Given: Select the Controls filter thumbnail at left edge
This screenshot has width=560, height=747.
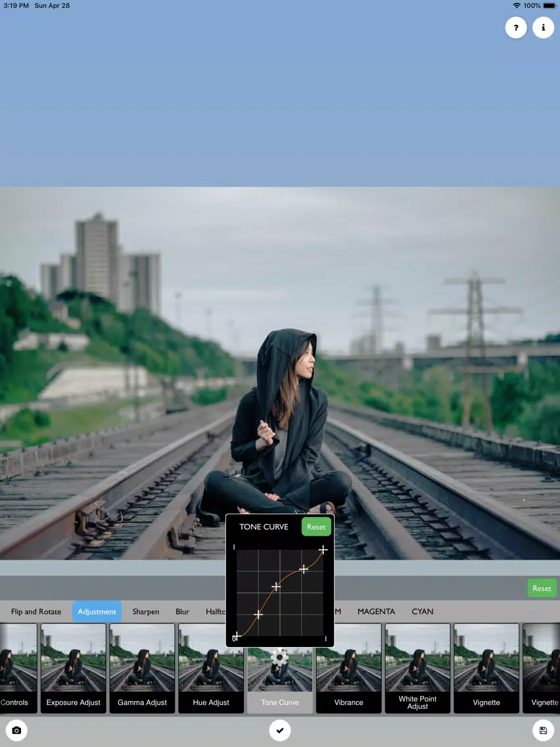Looking at the screenshot, I should [x=18, y=668].
